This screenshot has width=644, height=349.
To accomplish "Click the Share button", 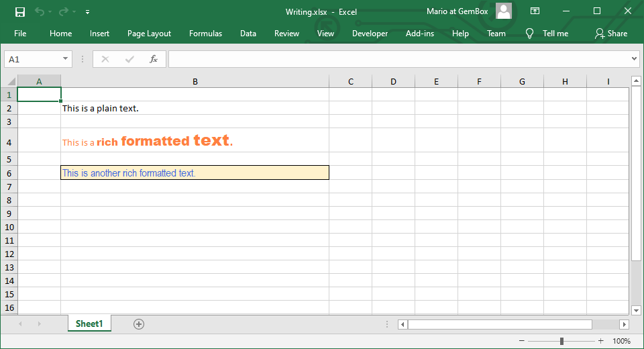I will point(610,34).
